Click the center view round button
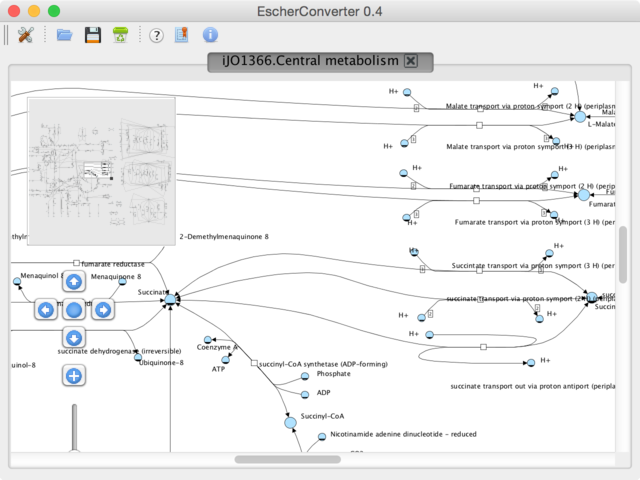The image size is (640, 480). pos(74,310)
